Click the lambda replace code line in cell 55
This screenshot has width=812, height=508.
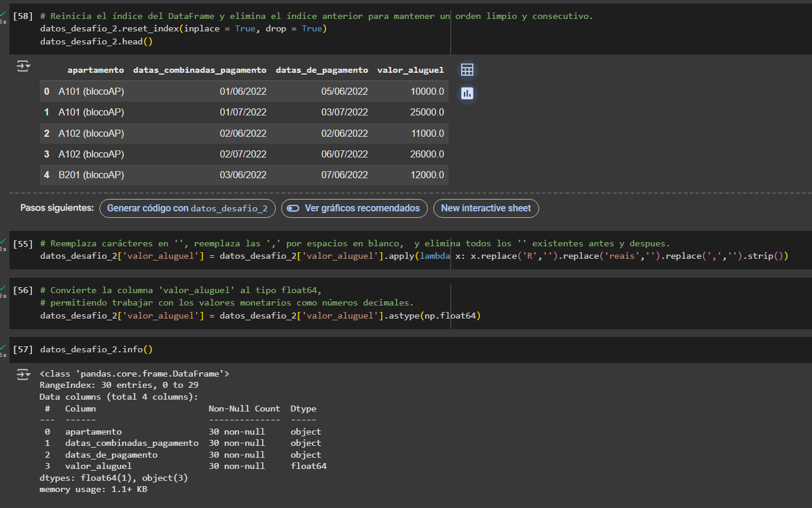414,256
